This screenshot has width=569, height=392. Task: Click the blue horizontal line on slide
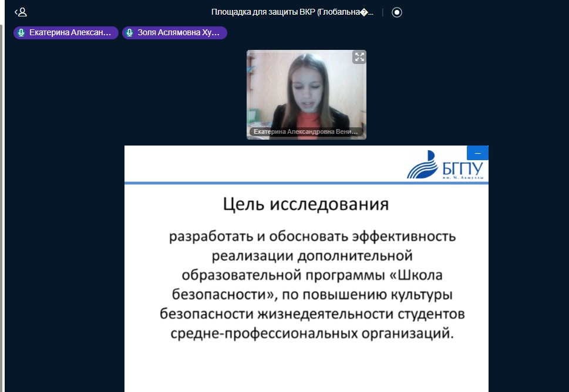pyautogui.click(x=264, y=183)
